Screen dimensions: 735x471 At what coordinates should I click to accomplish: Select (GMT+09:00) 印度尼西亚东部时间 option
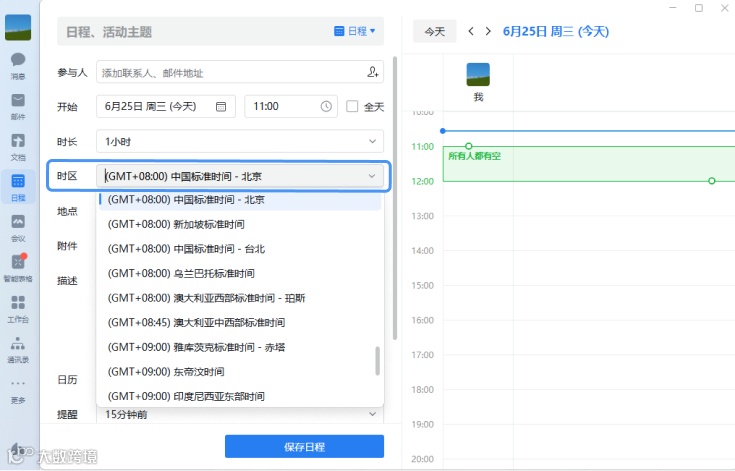pyautogui.click(x=240, y=396)
